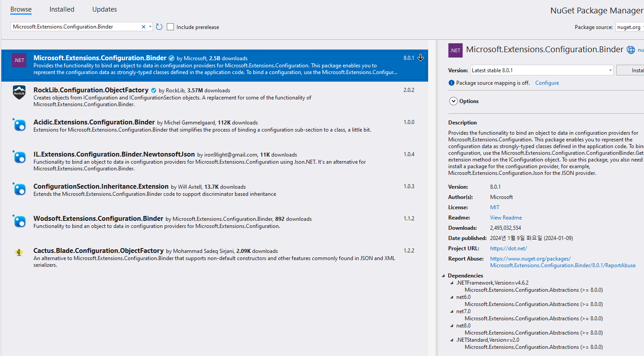
Task: Collapse the .NETStandard,Version=v2.0 node
Action: click(452, 340)
